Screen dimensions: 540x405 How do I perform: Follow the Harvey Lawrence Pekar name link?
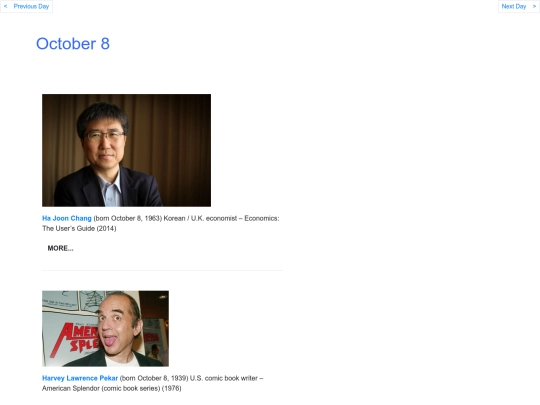[x=80, y=378]
